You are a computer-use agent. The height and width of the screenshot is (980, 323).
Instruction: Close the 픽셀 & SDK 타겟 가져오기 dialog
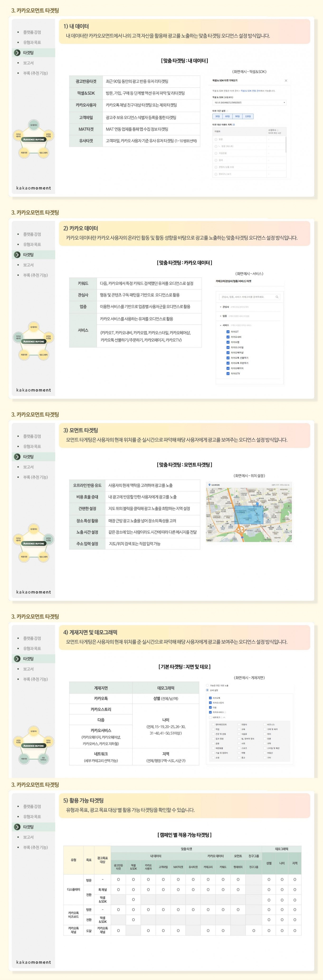point(286,81)
